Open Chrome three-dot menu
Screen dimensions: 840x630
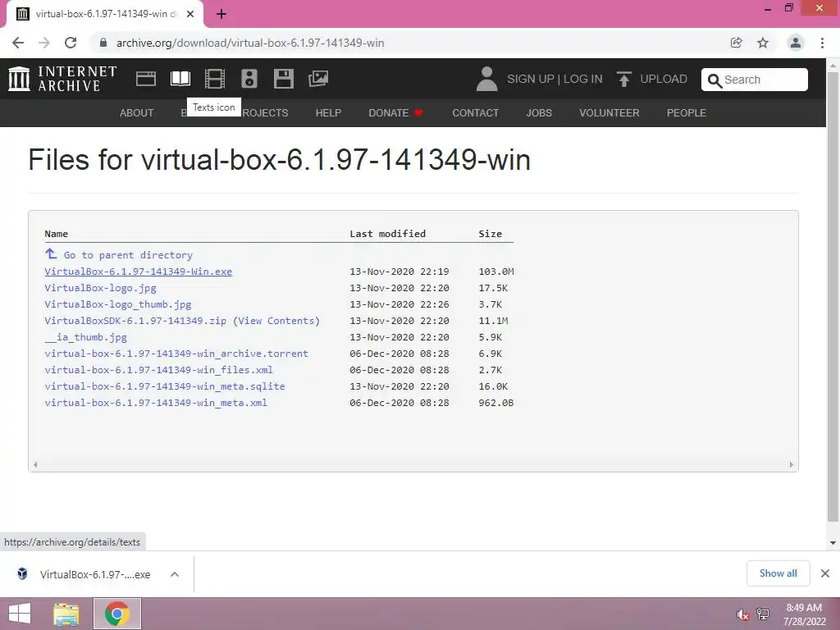(x=822, y=43)
